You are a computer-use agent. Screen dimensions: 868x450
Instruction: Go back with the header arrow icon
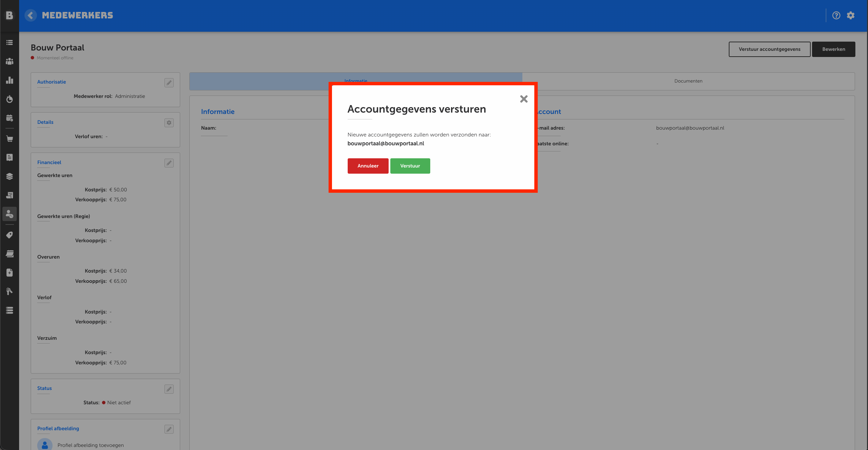31,15
